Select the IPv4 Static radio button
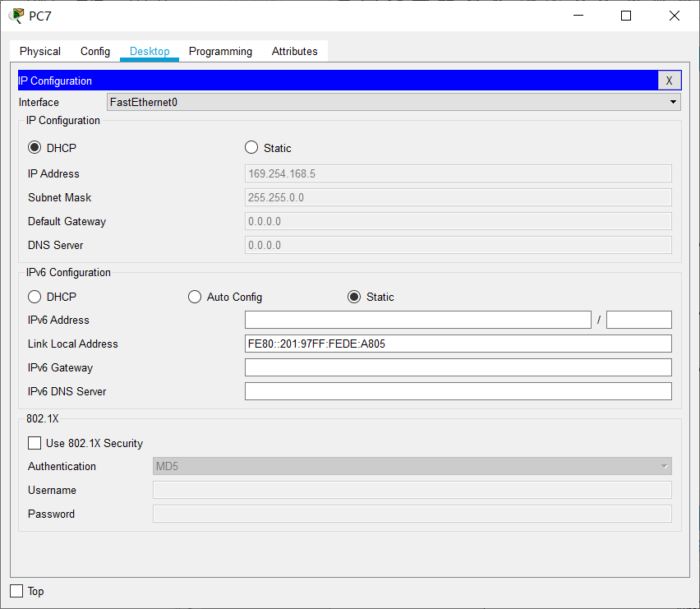 pos(251,147)
